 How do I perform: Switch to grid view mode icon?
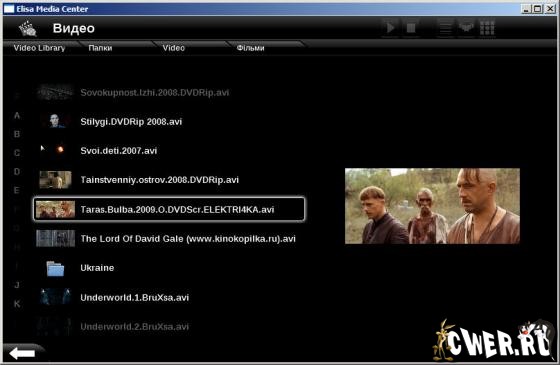(487, 28)
